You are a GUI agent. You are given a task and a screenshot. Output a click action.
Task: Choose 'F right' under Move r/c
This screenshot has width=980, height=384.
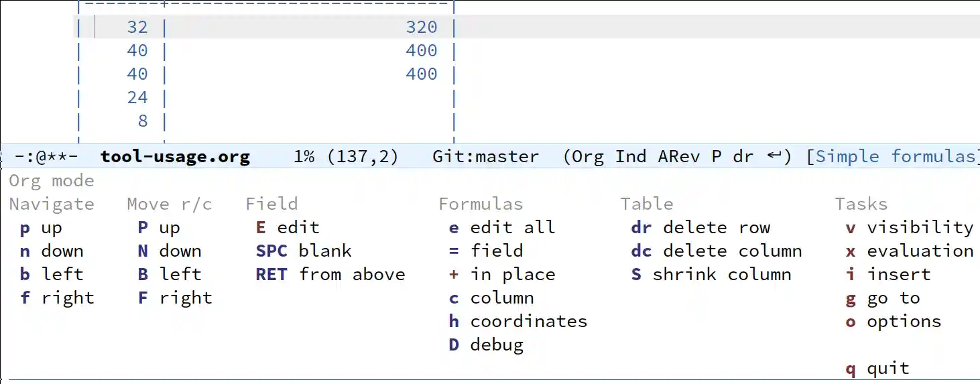point(175,298)
